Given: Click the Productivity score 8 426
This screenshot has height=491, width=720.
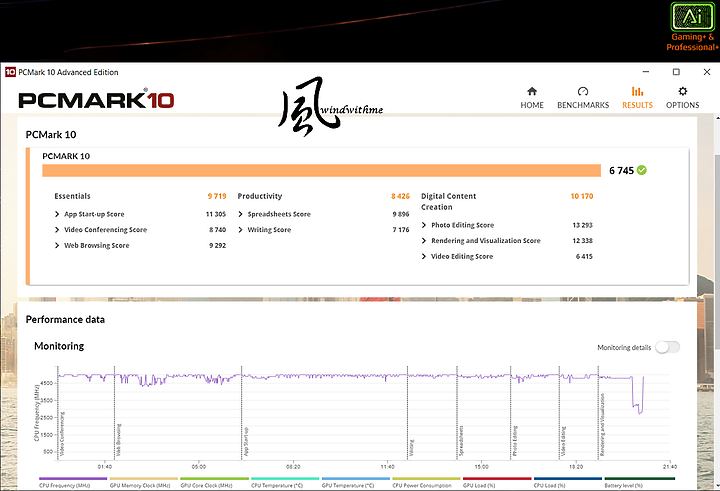Looking at the screenshot, I should click(x=400, y=196).
